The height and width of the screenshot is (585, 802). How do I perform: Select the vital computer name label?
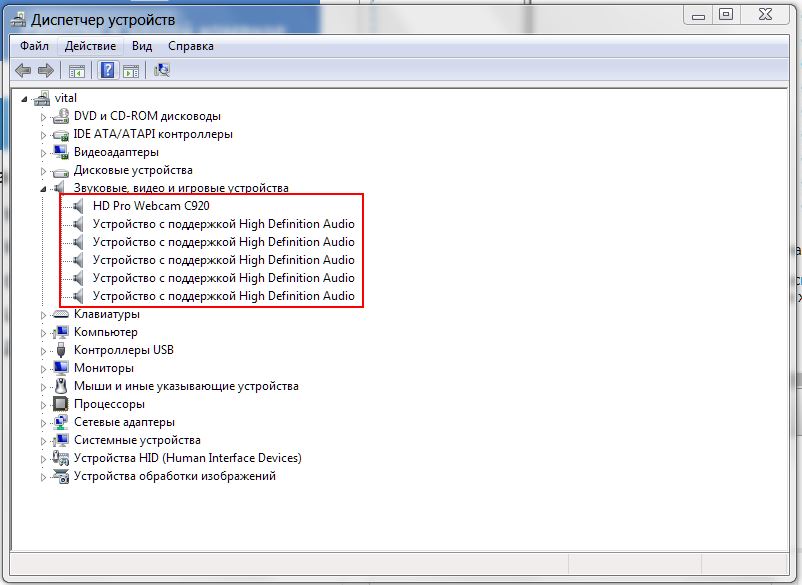coord(65,98)
